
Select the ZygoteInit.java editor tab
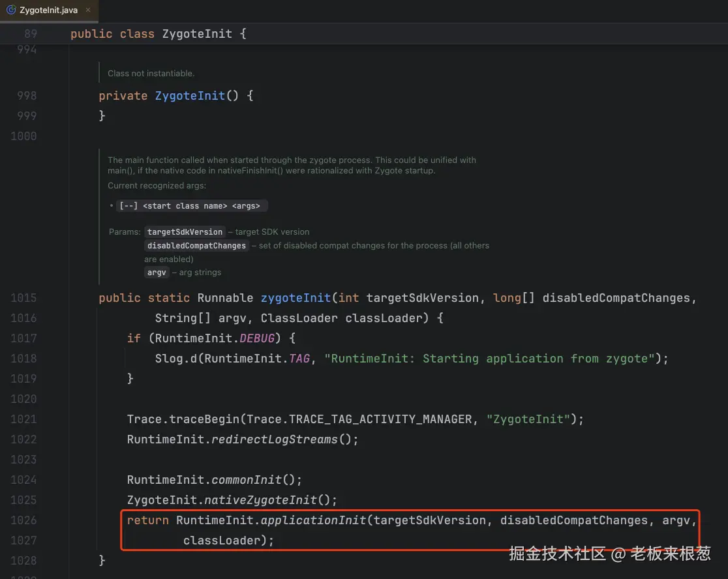pyautogui.click(x=48, y=10)
